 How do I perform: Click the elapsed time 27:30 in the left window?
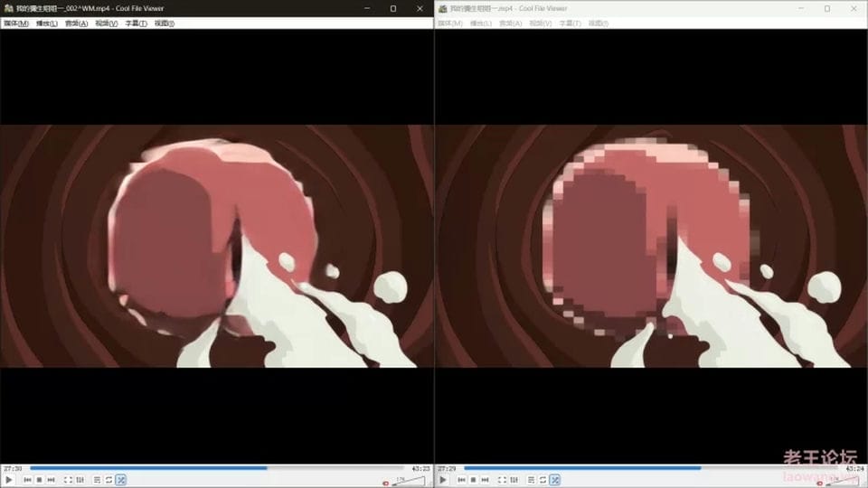coord(13,469)
